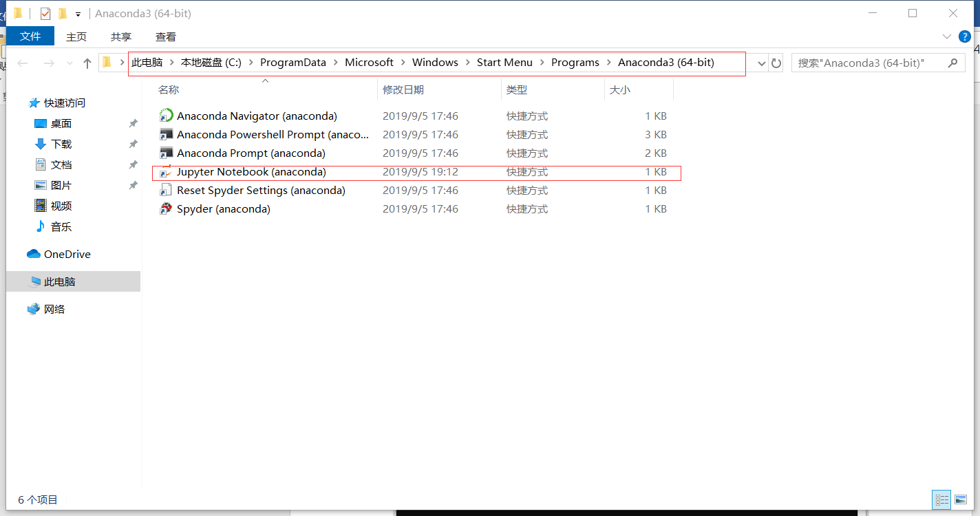Click the search Anaconda3 (64-bit) box

coord(877,63)
